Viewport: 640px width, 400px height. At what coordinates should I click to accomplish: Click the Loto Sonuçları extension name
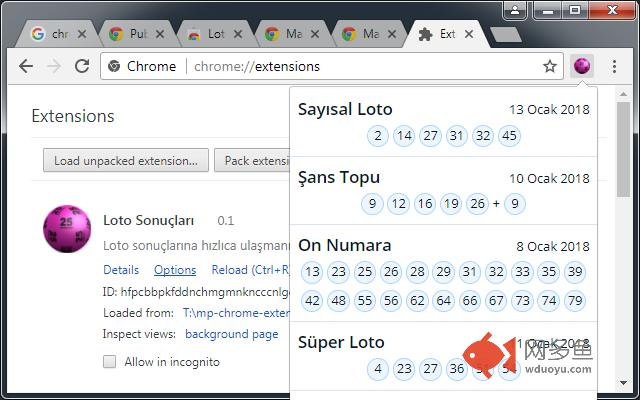[x=149, y=221]
